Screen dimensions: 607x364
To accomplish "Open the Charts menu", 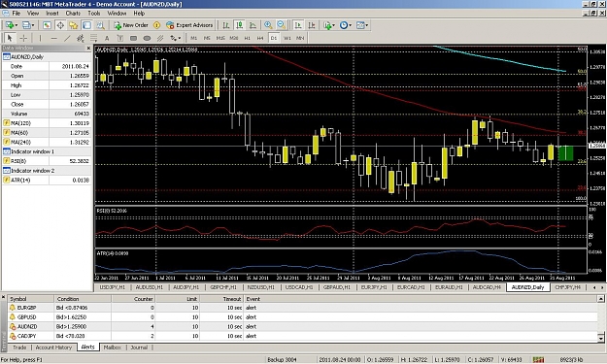I will click(x=73, y=14).
